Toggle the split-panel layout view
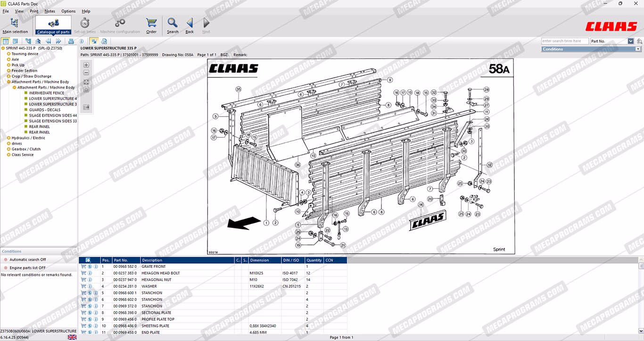Viewport: 644px width, 341px height. click(x=15, y=42)
